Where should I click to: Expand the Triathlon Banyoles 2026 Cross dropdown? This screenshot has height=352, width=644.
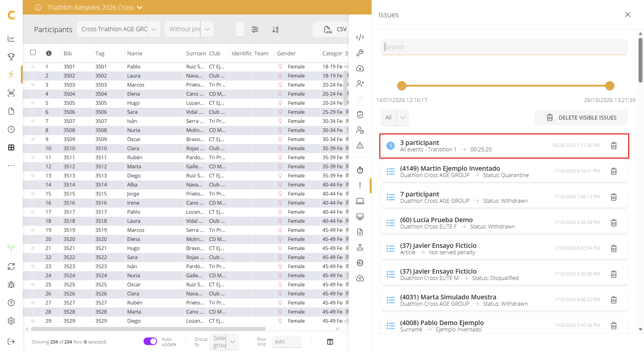(140, 8)
